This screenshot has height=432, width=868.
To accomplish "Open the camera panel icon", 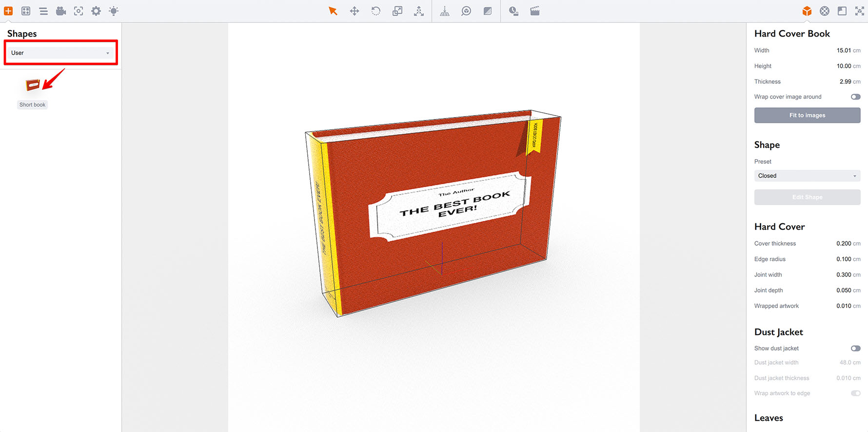I will [61, 11].
